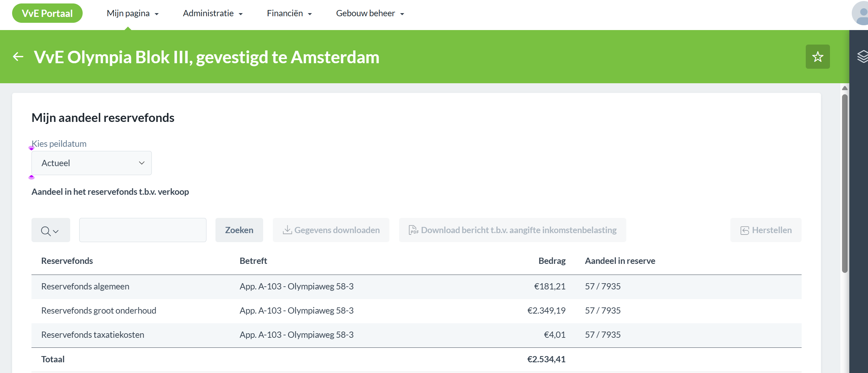Click the search text input field
Viewport: 868px width, 373px height.
(142, 230)
